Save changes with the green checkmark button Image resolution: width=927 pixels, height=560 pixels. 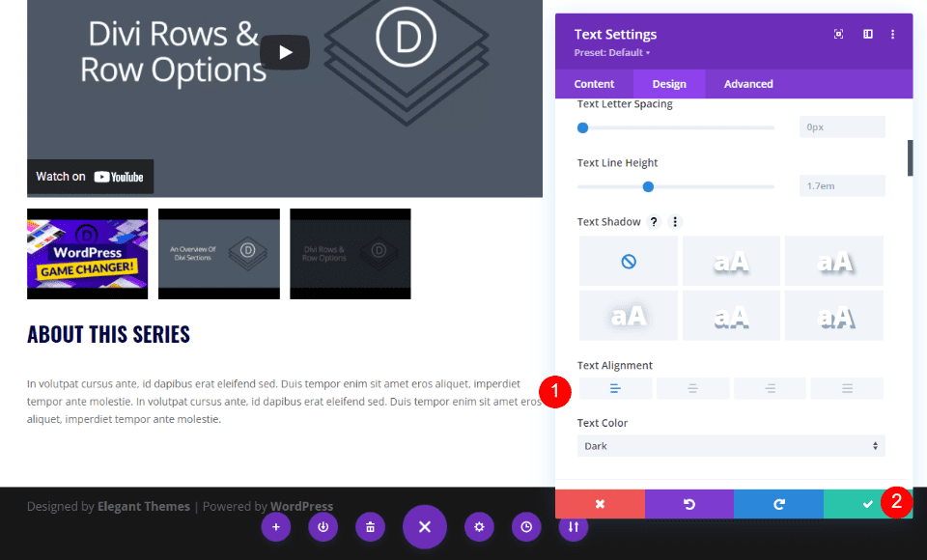tap(868, 503)
